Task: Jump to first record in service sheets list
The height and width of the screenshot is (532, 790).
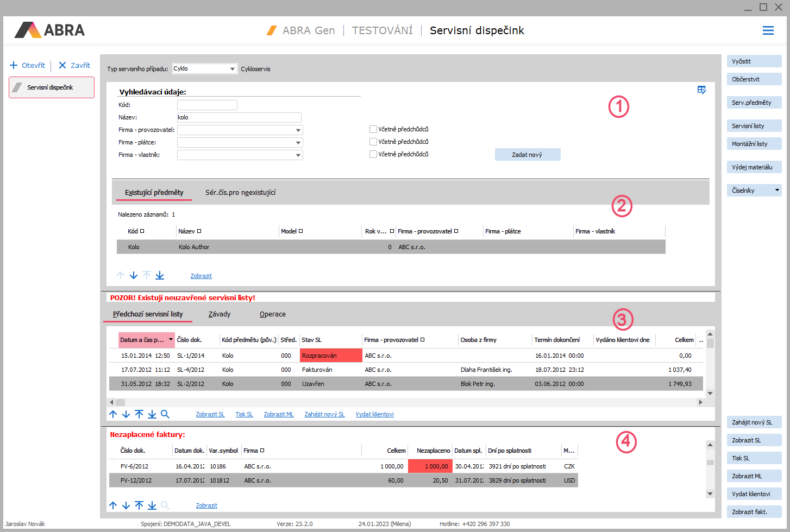Action: (x=139, y=414)
